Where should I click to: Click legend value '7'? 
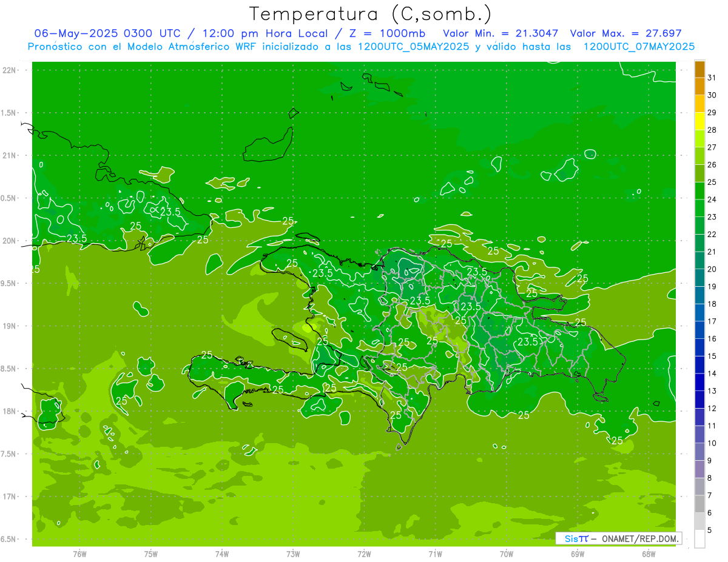pyautogui.click(x=710, y=495)
